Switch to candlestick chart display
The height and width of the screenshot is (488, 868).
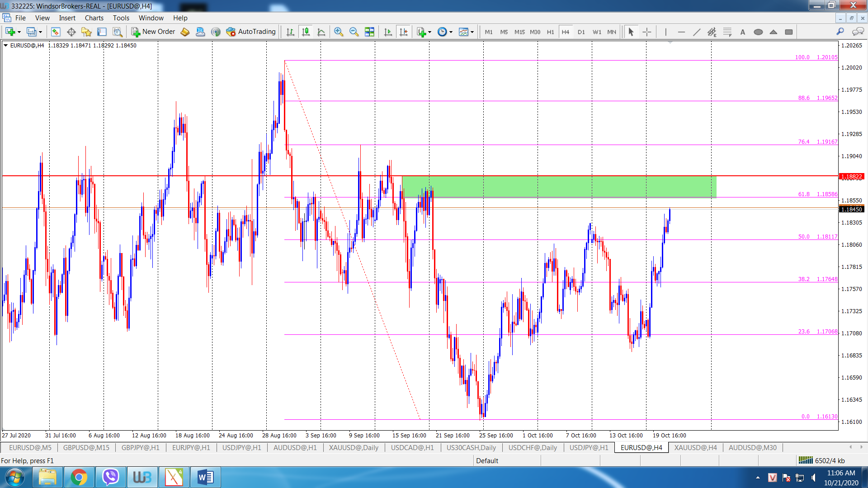point(306,32)
